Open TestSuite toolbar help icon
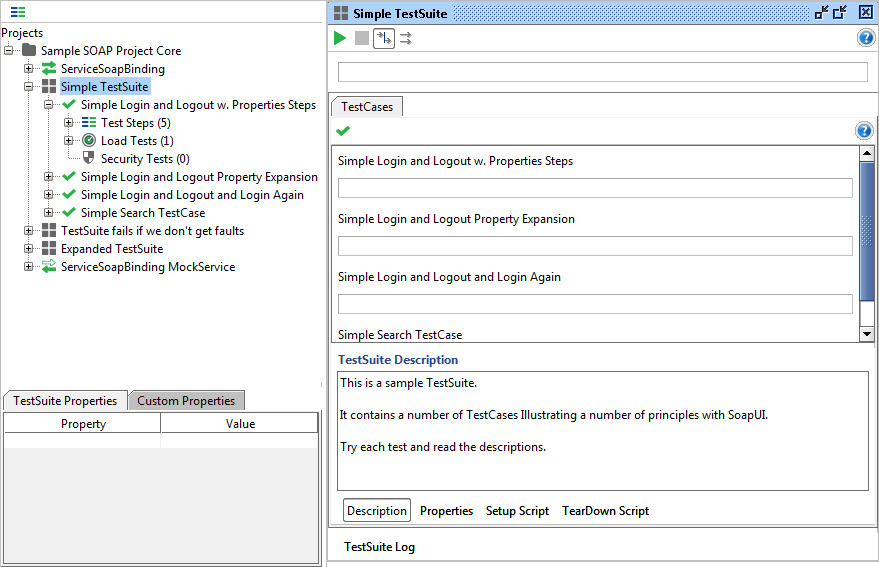The height and width of the screenshot is (567, 879). (x=866, y=38)
